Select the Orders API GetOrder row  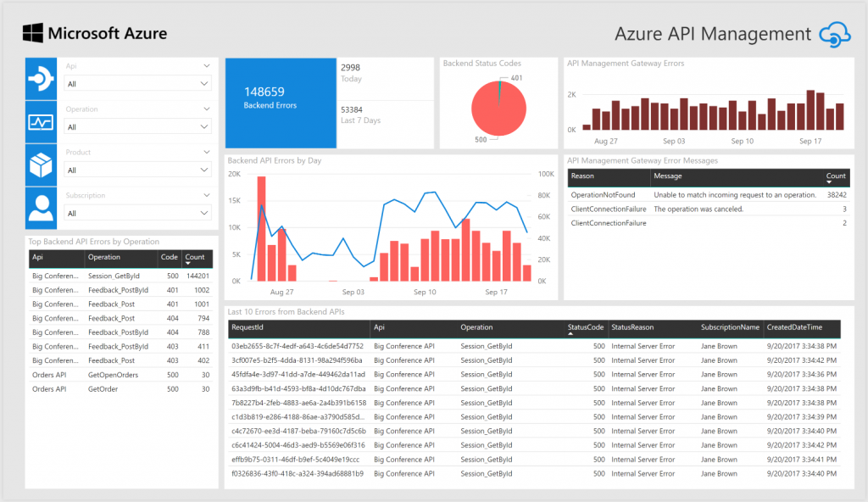click(x=120, y=389)
